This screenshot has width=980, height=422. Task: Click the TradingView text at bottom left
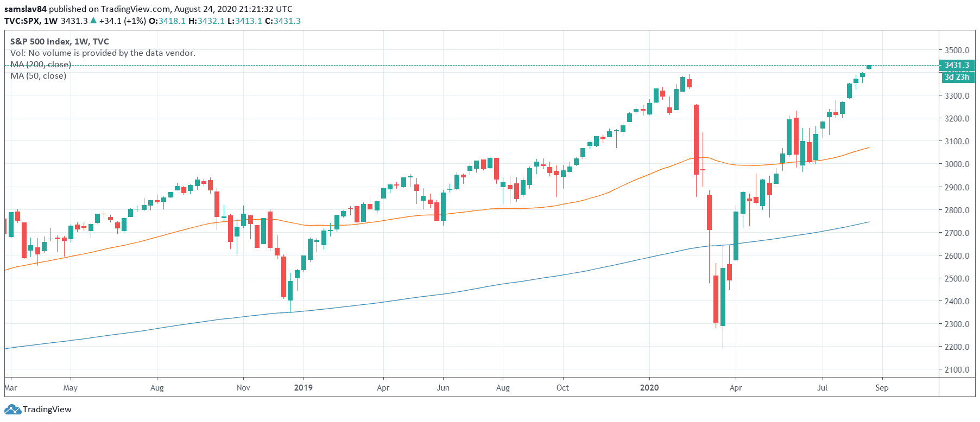[47, 410]
